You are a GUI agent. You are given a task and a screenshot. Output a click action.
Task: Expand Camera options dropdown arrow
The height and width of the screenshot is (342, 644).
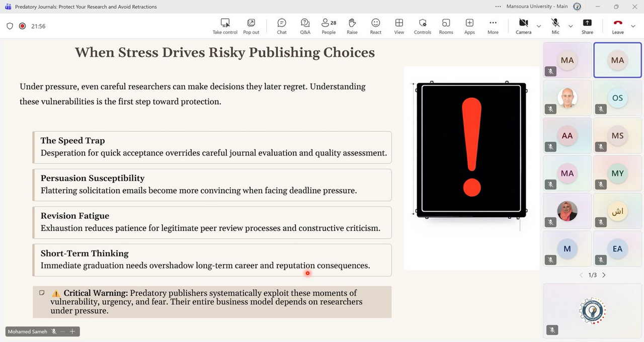[x=539, y=26]
